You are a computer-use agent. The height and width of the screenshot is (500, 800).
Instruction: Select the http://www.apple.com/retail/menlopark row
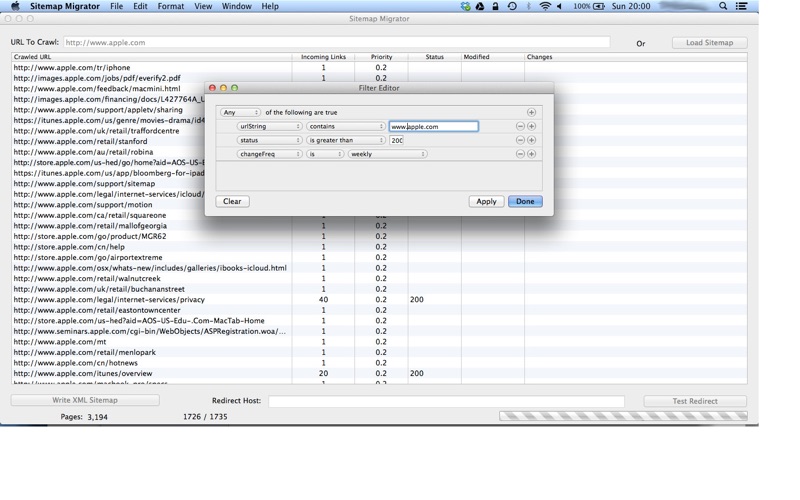[x=379, y=352]
